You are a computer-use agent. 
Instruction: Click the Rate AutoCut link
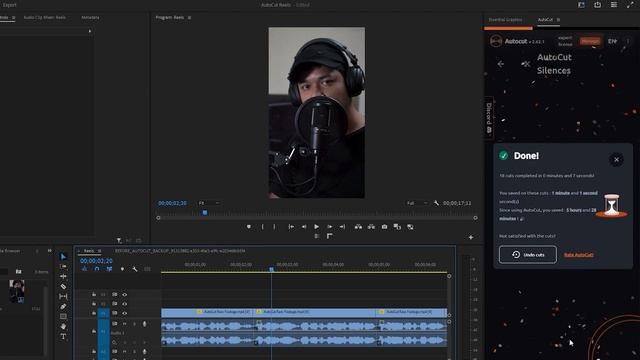pos(579,255)
